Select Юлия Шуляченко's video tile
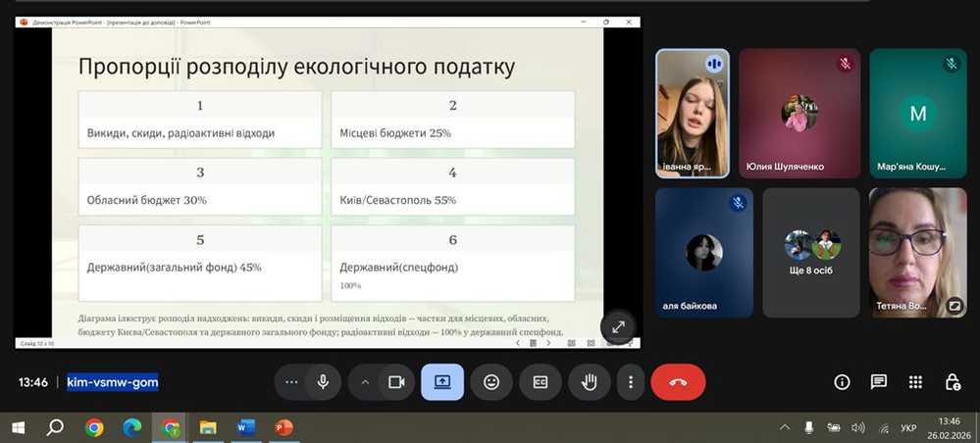Screen dimensions: 980x443 [799, 113]
